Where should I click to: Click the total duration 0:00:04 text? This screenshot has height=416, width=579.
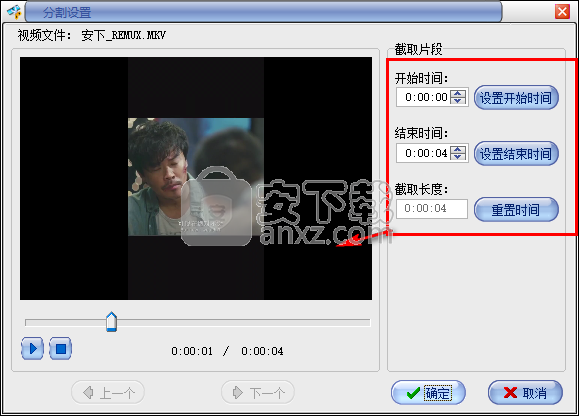tap(262, 351)
